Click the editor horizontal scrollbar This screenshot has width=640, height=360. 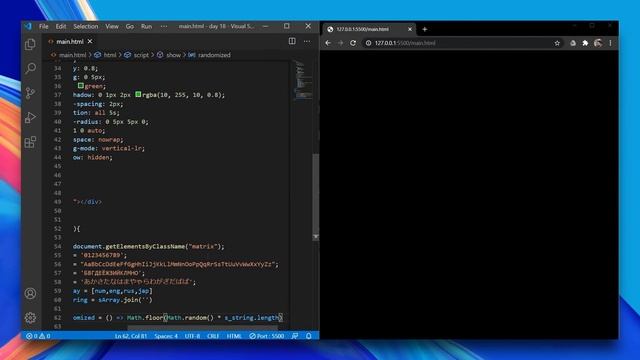(x=203, y=327)
